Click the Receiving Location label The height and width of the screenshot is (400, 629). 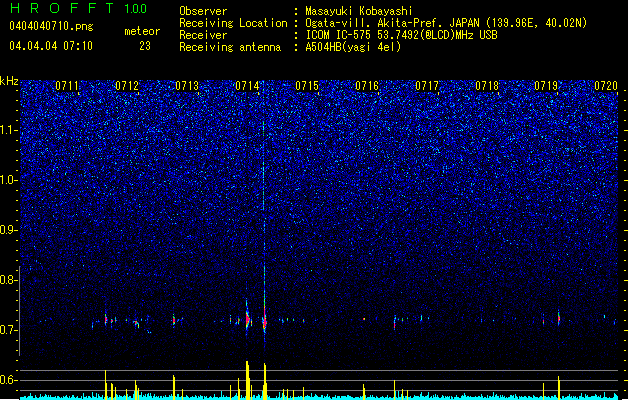coord(233,23)
